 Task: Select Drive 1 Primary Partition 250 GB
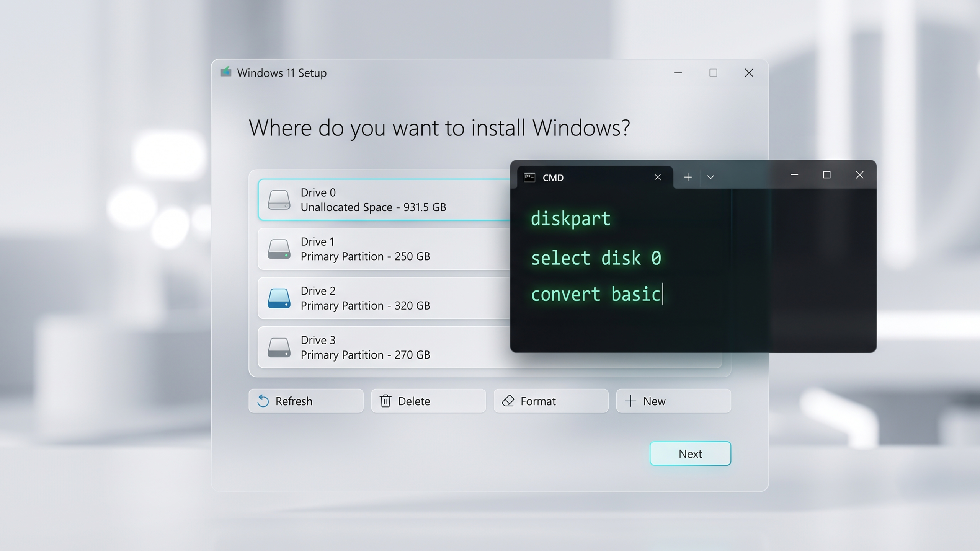point(384,249)
